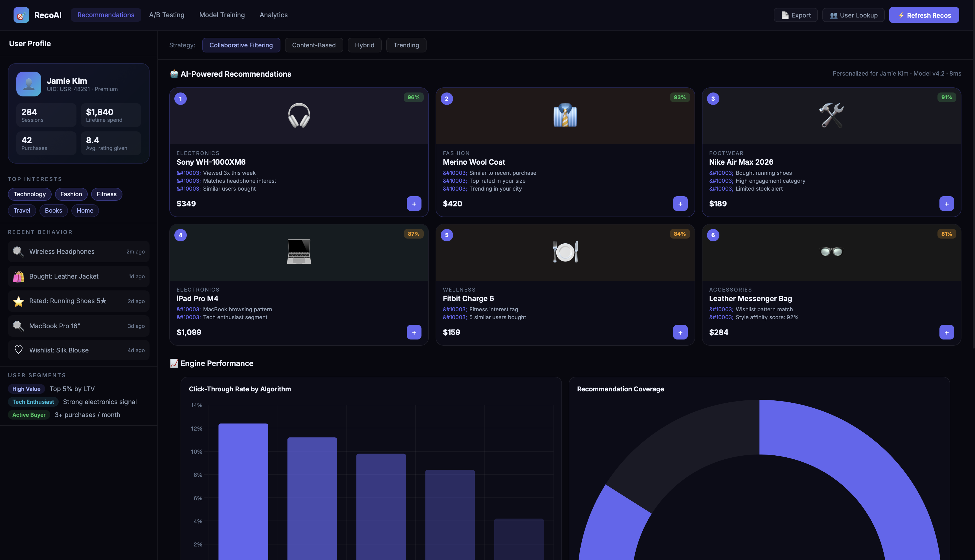Click the shortest CTR chart bar
The width and height of the screenshot is (975, 560).
coord(519,539)
